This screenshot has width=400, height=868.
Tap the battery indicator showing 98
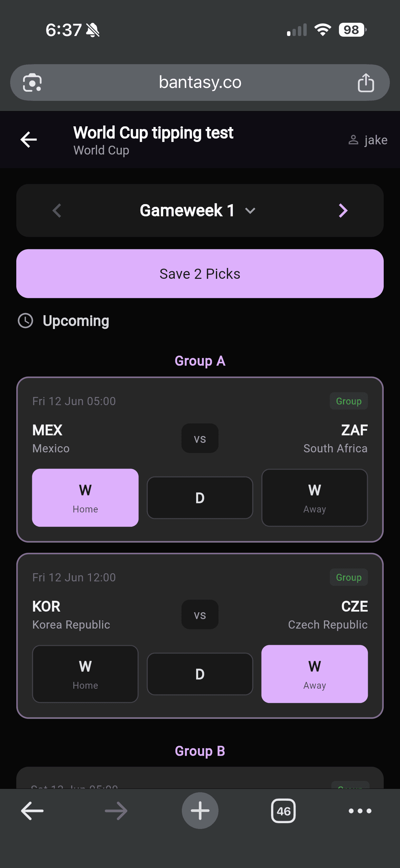click(x=351, y=30)
